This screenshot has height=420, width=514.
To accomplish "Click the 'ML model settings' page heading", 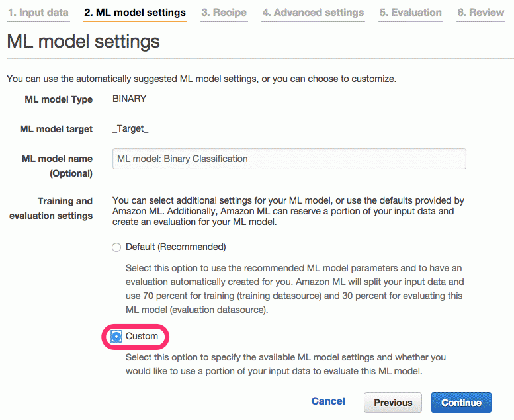I will tap(83, 41).
